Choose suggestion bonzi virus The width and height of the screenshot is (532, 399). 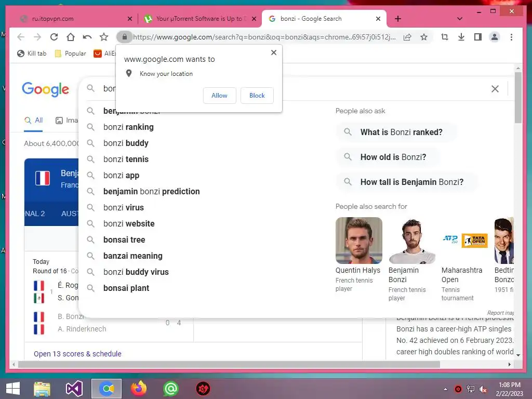click(x=124, y=208)
